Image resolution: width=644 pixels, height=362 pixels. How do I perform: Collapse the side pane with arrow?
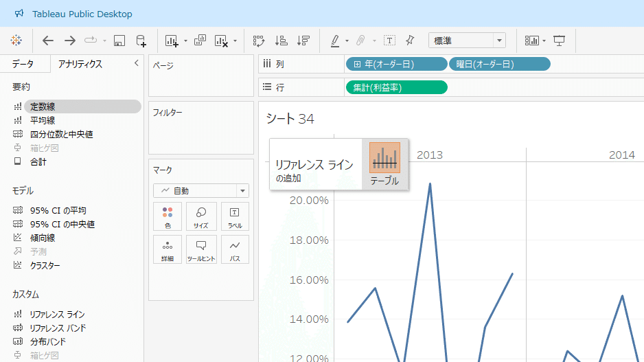[137, 63]
